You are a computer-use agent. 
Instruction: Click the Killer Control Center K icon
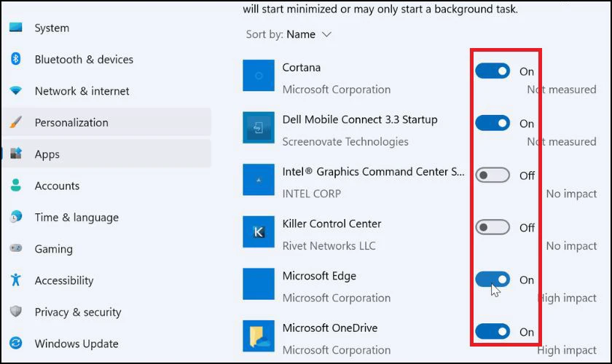(259, 232)
